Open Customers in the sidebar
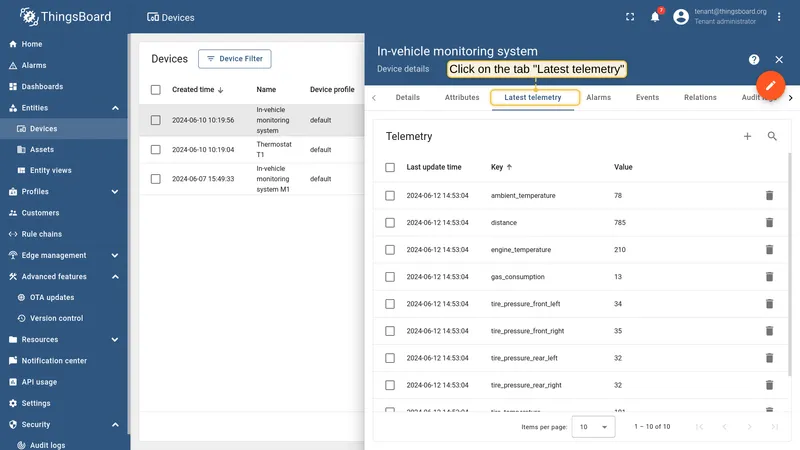The image size is (800, 450). pos(64,213)
